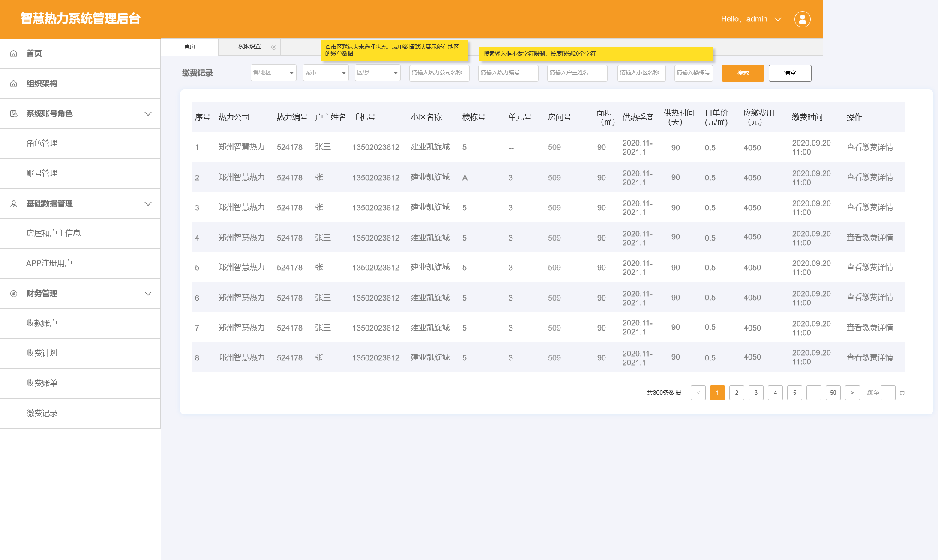Open the 城市 dropdown
The height and width of the screenshot is (560, 938).
coord(326,73)
